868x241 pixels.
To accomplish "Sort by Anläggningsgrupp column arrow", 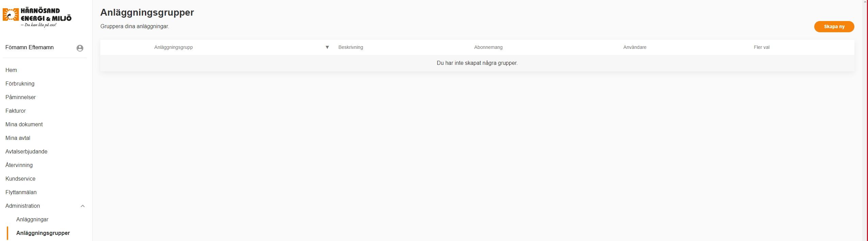I will (x=327, y=47).
